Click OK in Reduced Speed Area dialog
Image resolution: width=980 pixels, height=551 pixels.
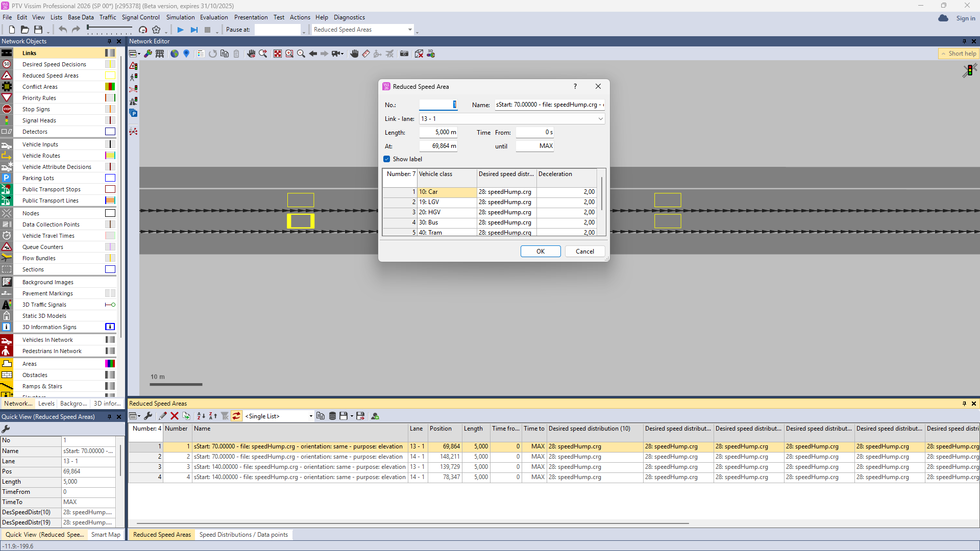tap(540, 252)
